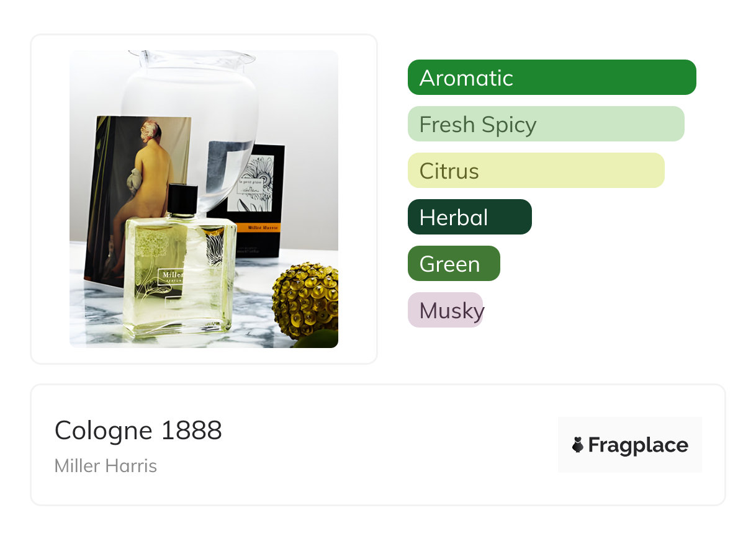This screenshot has height=536, width=756.
Task: Click the orange stripe on the box
Action: (259, 228)
